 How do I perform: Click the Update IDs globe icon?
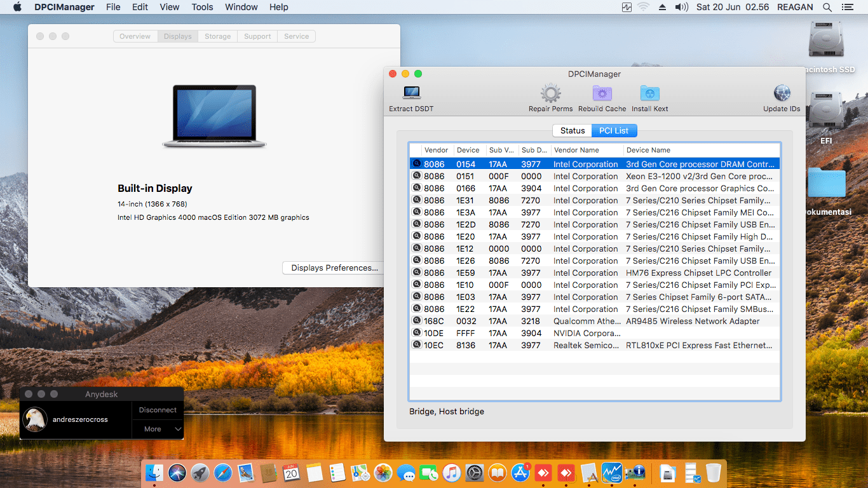pos(782,93)
